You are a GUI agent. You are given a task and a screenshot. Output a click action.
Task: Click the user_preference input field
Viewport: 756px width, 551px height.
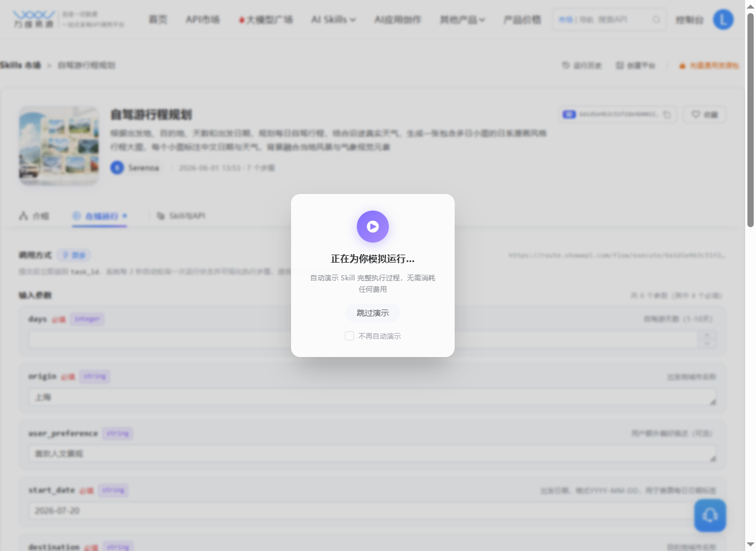pos(372,454)
